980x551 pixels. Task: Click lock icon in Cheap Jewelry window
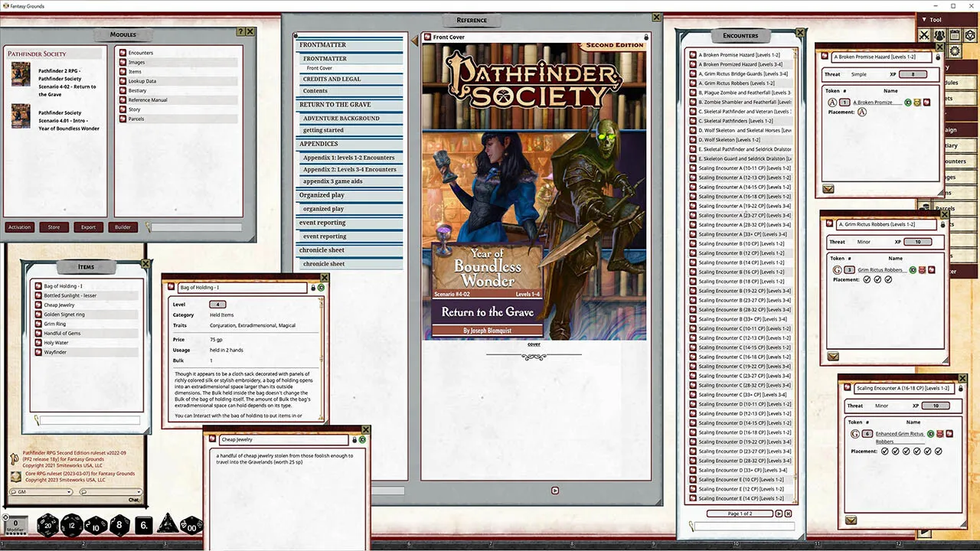click(x=354, y=440)
